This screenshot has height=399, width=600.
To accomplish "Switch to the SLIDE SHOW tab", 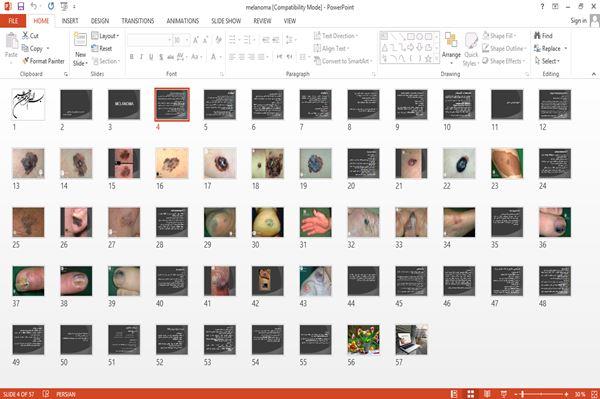I will coord(226,21).
